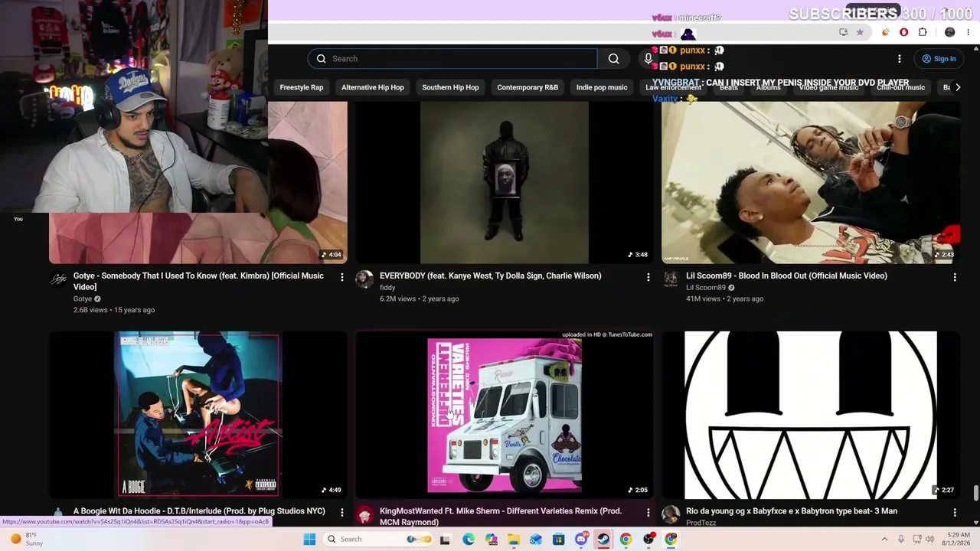
Task: Open the taskbar volume icon
Action: [930, 539]
